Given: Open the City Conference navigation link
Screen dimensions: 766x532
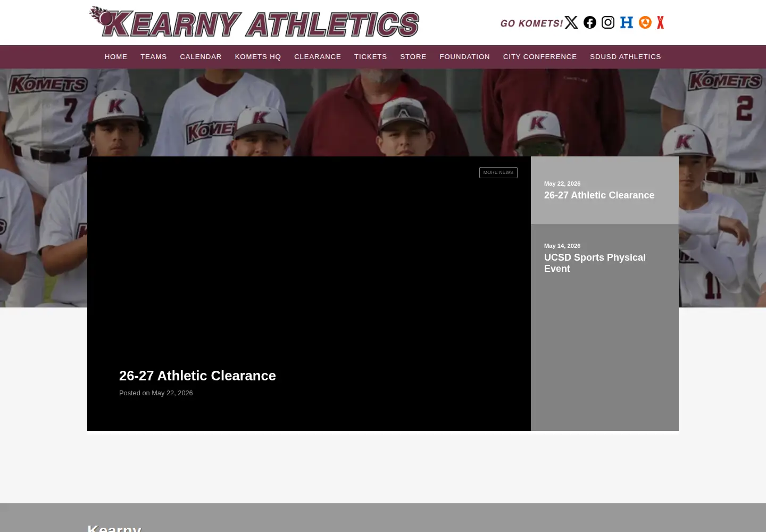Looking at the screenshot, I should [540, 57].
